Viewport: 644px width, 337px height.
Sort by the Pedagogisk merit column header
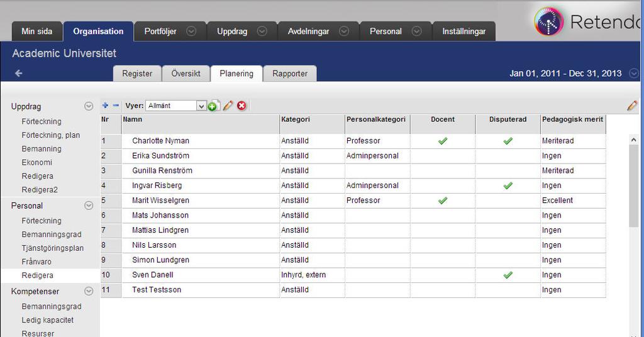click(573, 124)
